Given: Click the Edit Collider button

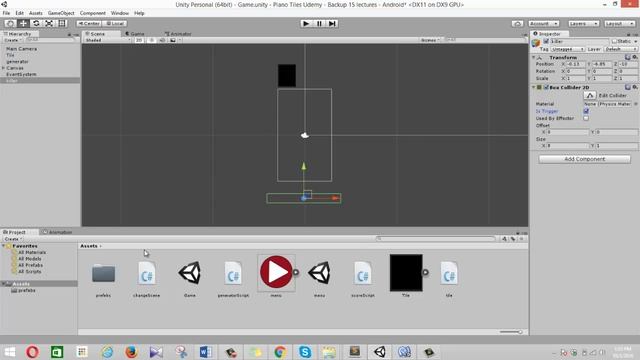Looking at the screenshot, I should [590, 95].
